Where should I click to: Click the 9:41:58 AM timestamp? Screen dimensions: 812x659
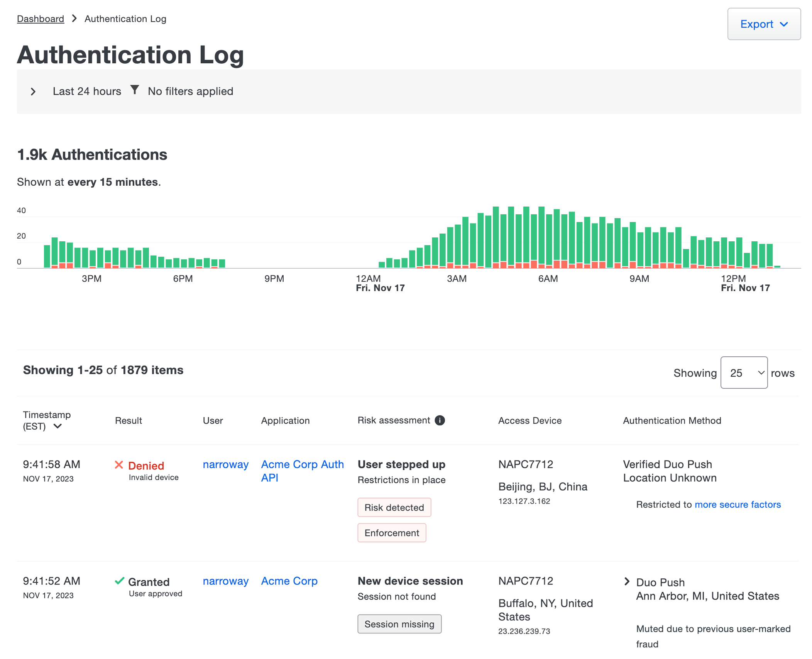(x=51, y=464)
